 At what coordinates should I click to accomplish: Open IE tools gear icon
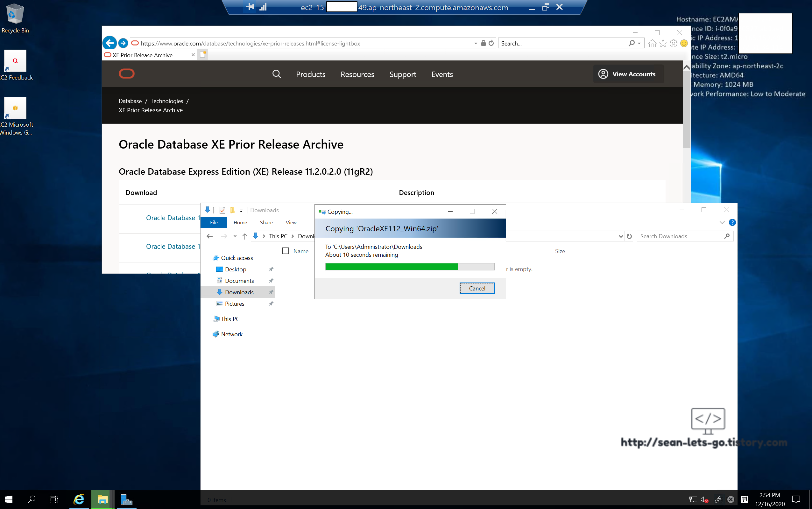click(x=673, y=43)
